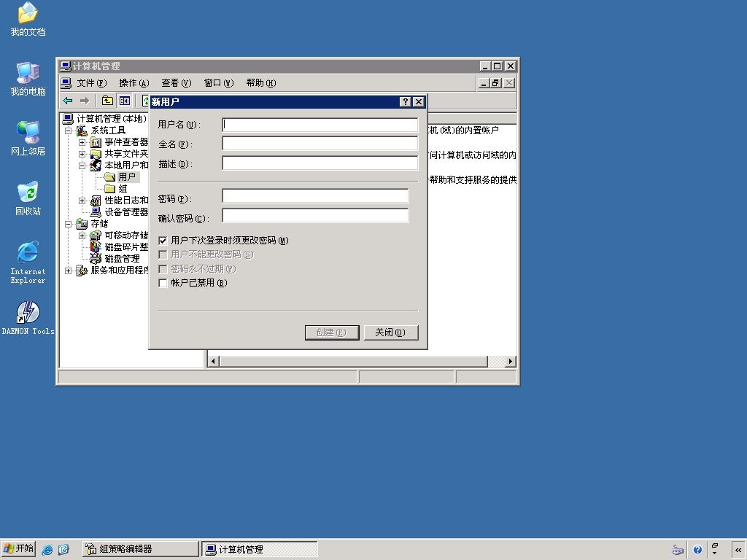Select 网上邻居 desktop icon
This screenshot has width=747, height=560.
[28, 139]
